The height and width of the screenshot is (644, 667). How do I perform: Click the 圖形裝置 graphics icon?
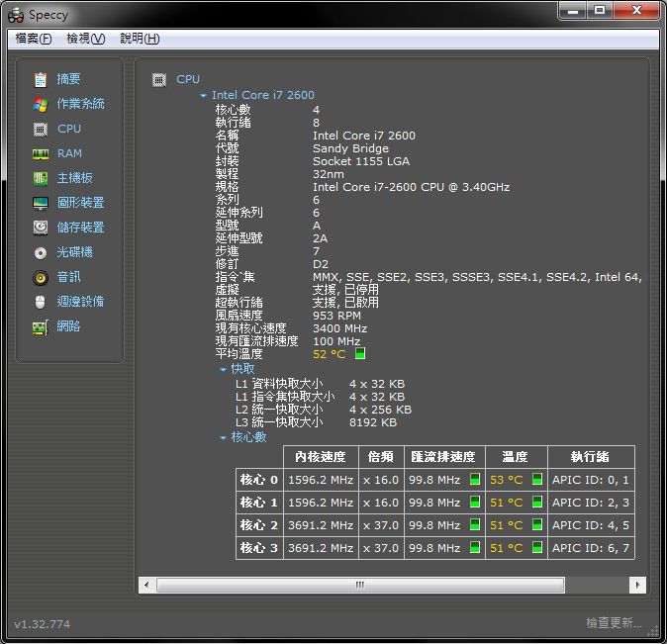(x=41, y=203)
